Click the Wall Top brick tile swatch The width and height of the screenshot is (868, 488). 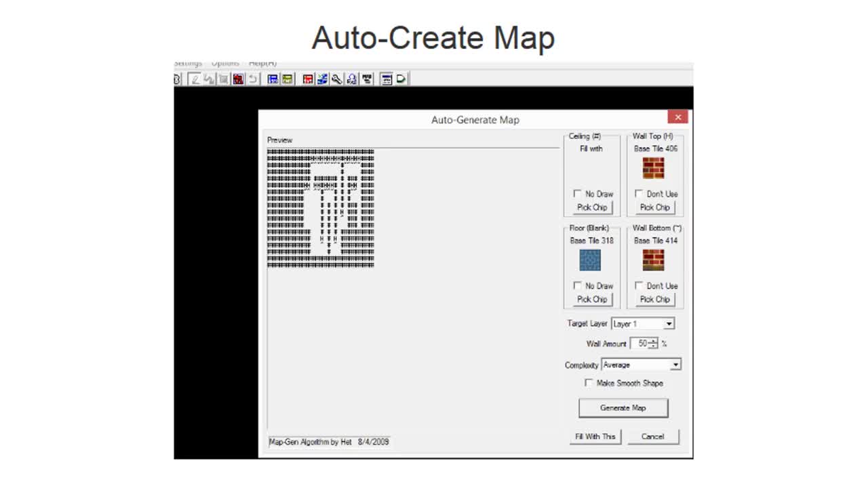(x=654, y=168)
